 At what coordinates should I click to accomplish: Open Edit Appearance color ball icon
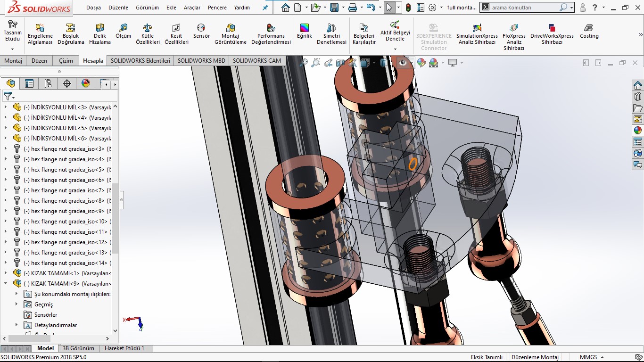point(421,63)
